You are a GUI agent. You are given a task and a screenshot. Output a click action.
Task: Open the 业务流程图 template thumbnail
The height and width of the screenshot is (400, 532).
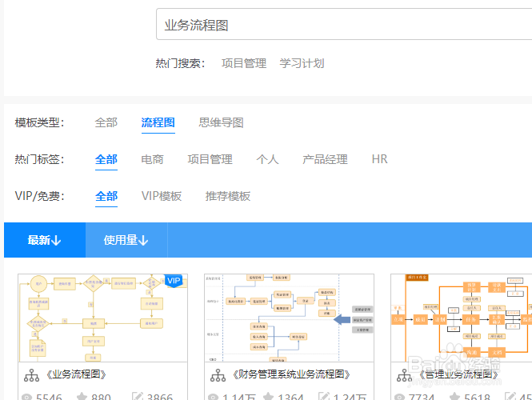pyautogui.click(x=103, y=318)
